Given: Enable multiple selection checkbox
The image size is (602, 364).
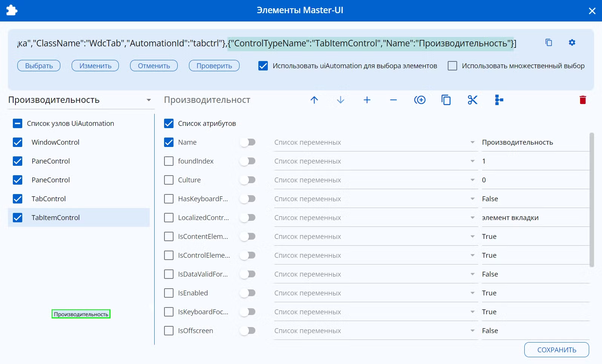Looking at the screenshot, I should [x=452, y=66].
